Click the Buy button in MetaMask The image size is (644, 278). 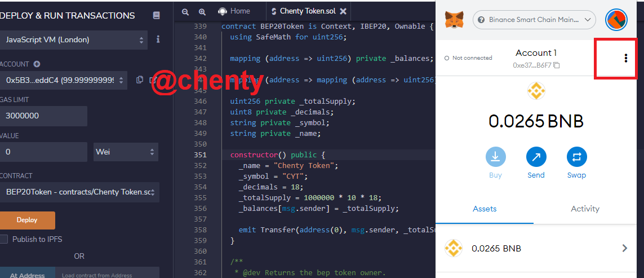496,163
